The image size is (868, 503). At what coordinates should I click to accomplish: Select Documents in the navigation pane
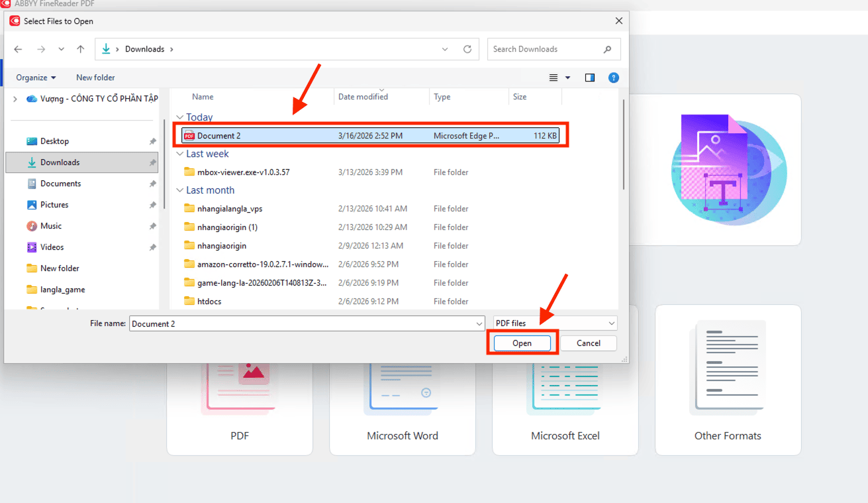click(60, 184)
